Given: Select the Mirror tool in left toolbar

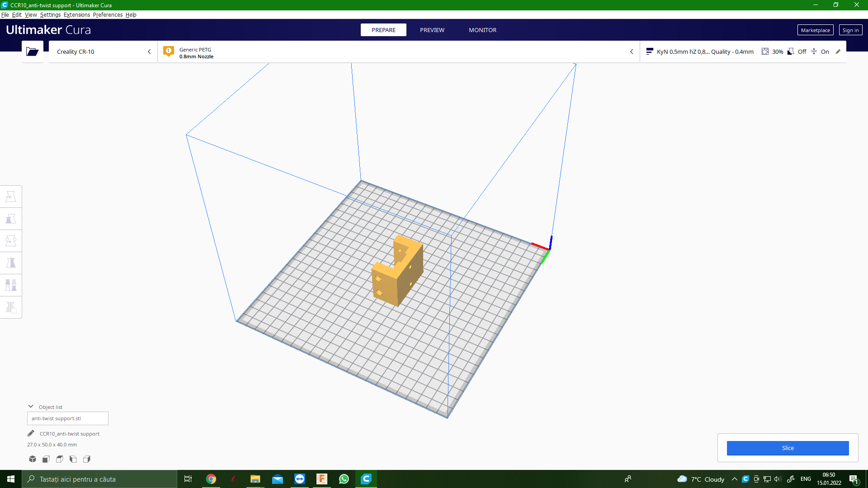Looking at the screenshot, I should coord(11,263).
